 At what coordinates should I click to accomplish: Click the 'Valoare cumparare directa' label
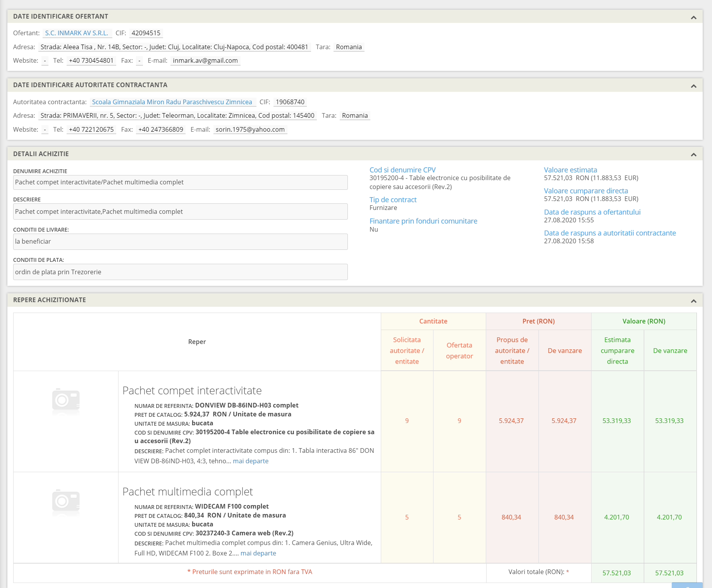tap(586, 191)
